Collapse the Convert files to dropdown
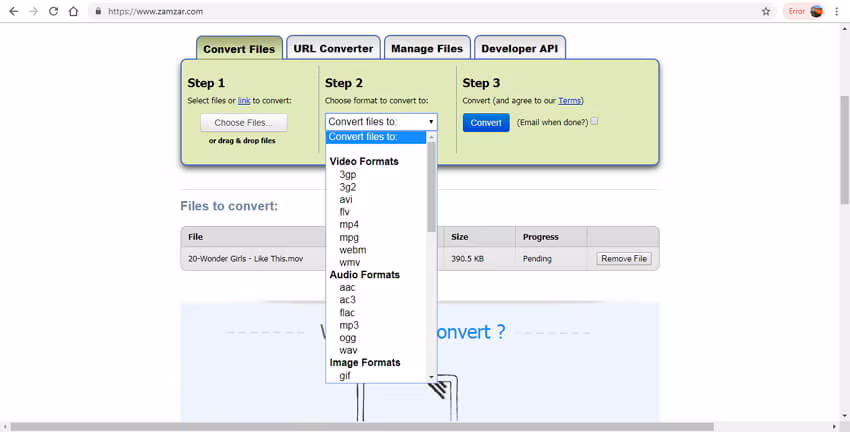Viewport: 850px width, 432px height. coord(381,122)
